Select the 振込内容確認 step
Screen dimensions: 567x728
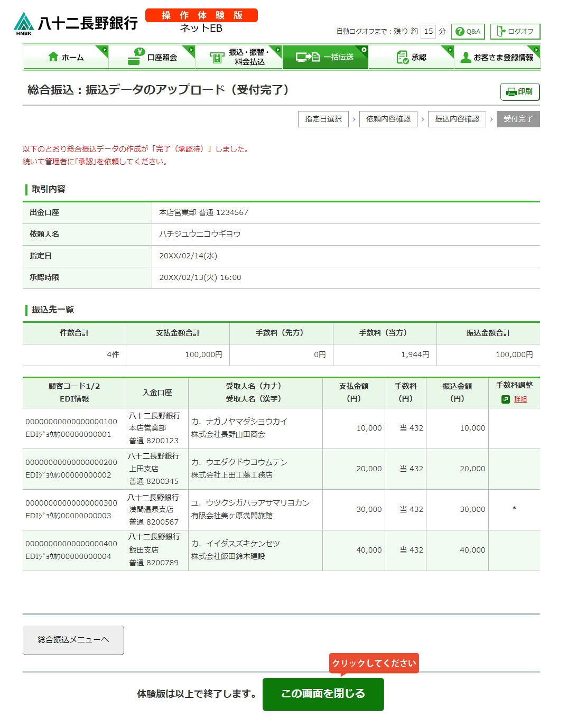pyautogui.click(x=457, y=119)
